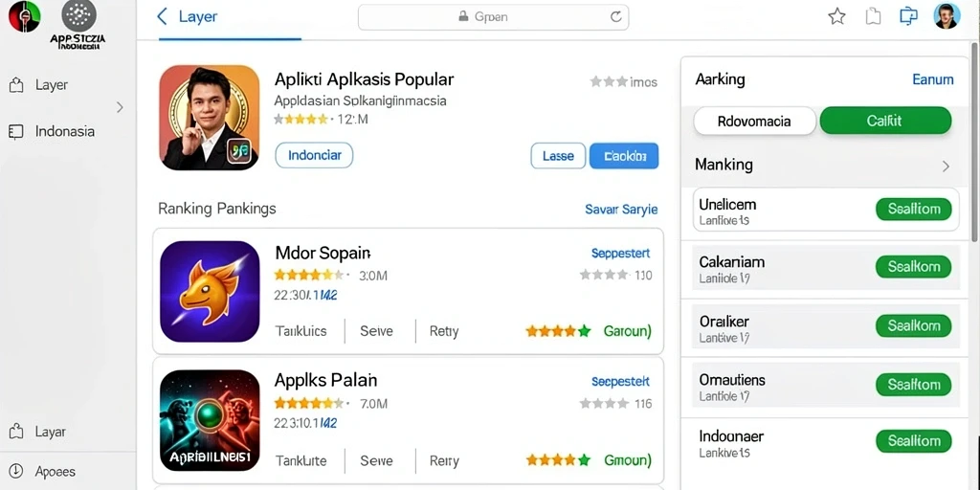Click the blue button next to Lasse
The width and height of the screenshot is (980, 490).
click(624, 156)
